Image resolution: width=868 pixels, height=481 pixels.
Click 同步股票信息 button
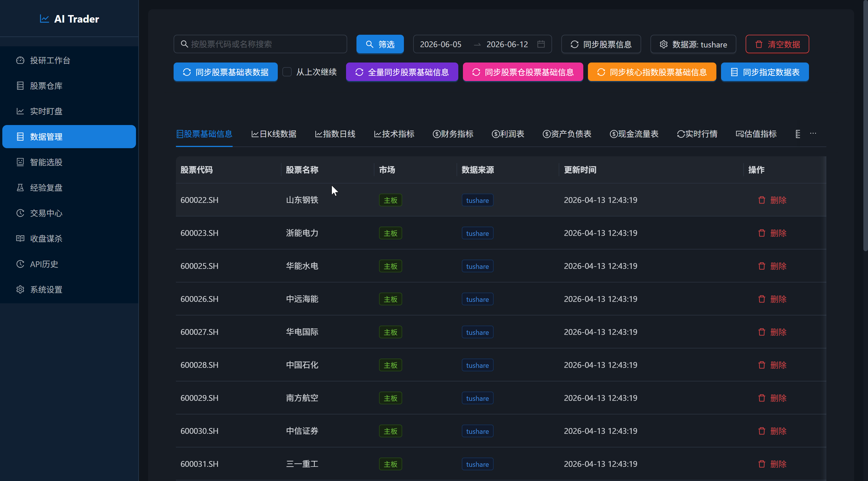click(601, 44)
